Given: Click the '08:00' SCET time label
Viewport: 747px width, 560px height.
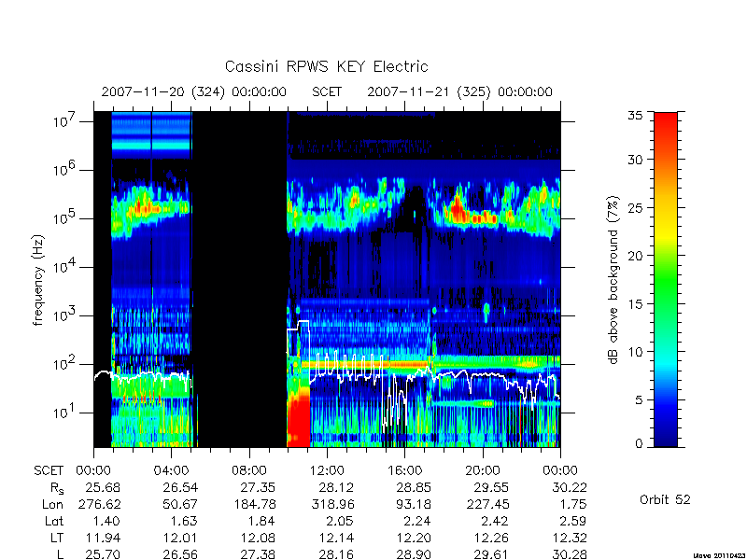Looking at the screenshot, I should (249, 471).
